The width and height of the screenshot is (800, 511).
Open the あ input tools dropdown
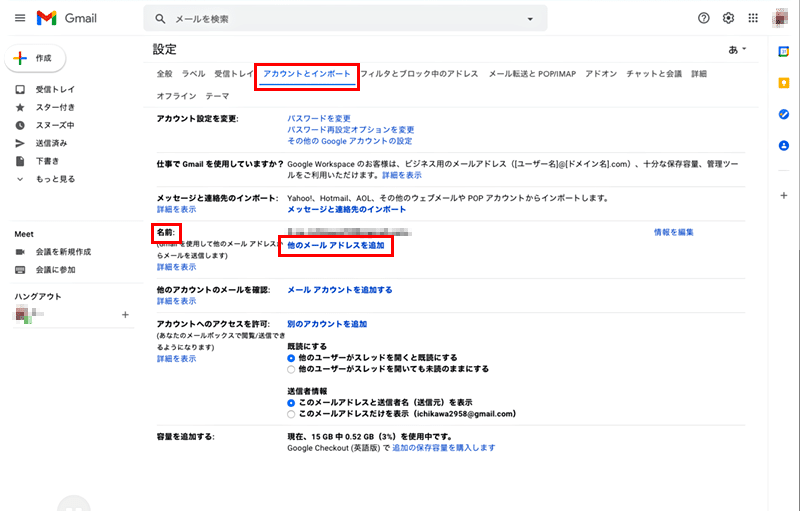coord(737,49)
